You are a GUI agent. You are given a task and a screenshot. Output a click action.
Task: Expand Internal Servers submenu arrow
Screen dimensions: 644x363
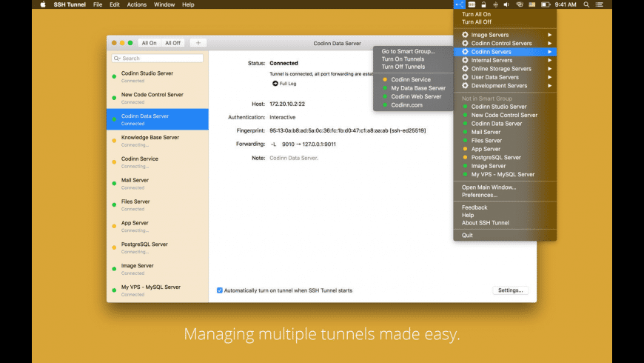click(549, 61)
